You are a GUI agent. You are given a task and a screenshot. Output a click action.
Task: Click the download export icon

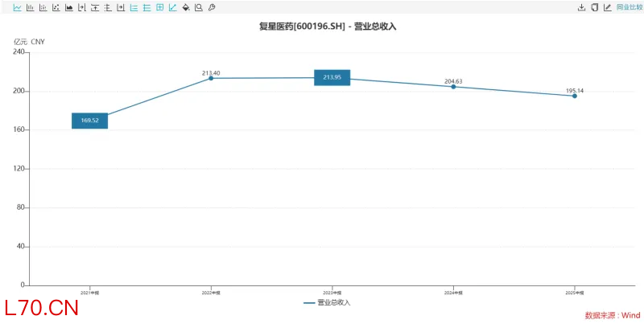click(x=581, y=7)
